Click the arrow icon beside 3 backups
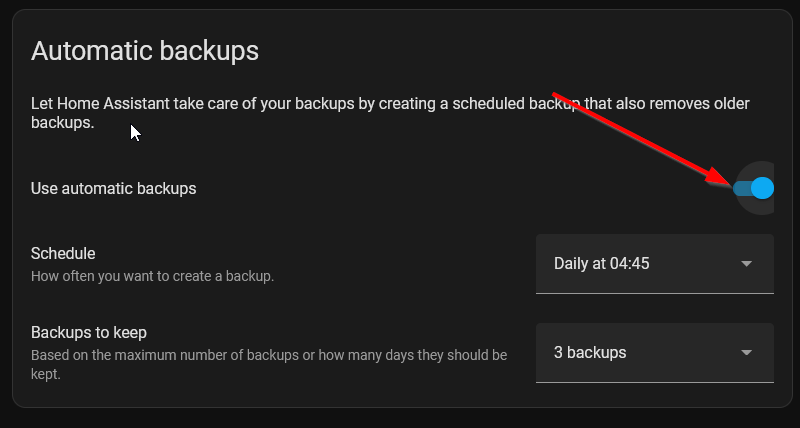The height and width of the screenshot is (428, 800). [x=746, y=353]
